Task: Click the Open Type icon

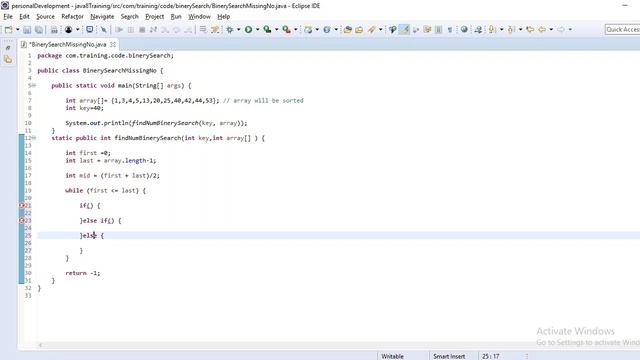Action: 348,29
